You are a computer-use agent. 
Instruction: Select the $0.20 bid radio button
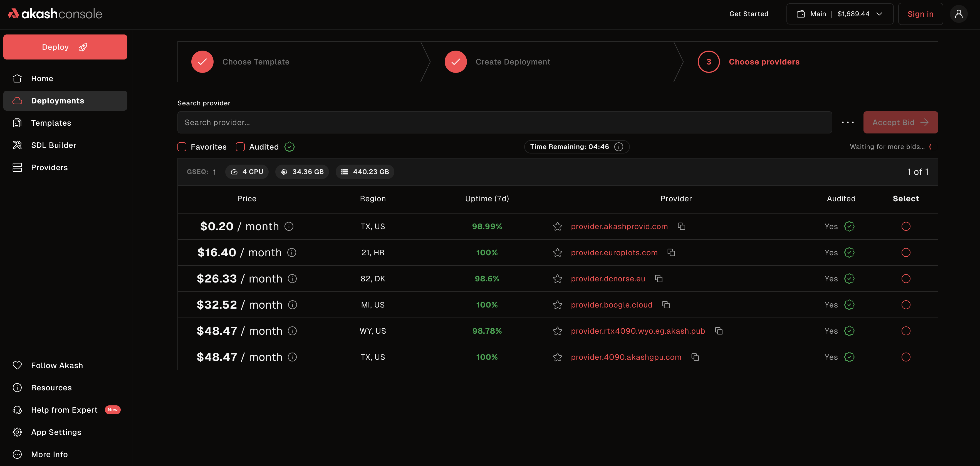[x=905, y=226]
